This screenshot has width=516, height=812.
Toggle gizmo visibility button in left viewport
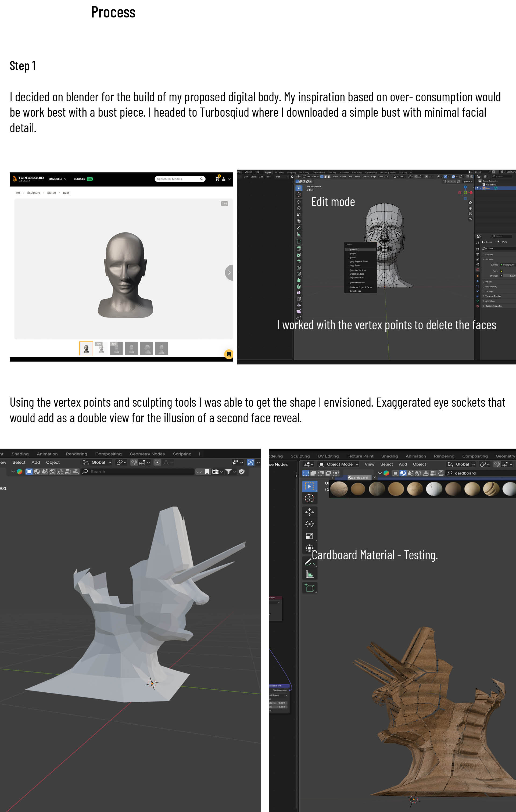[250, 462]
